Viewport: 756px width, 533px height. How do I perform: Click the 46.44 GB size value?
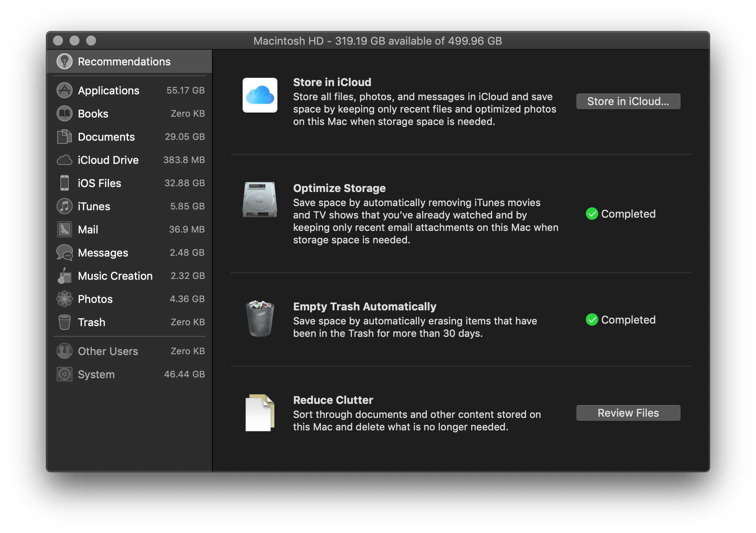coord(184,374)
